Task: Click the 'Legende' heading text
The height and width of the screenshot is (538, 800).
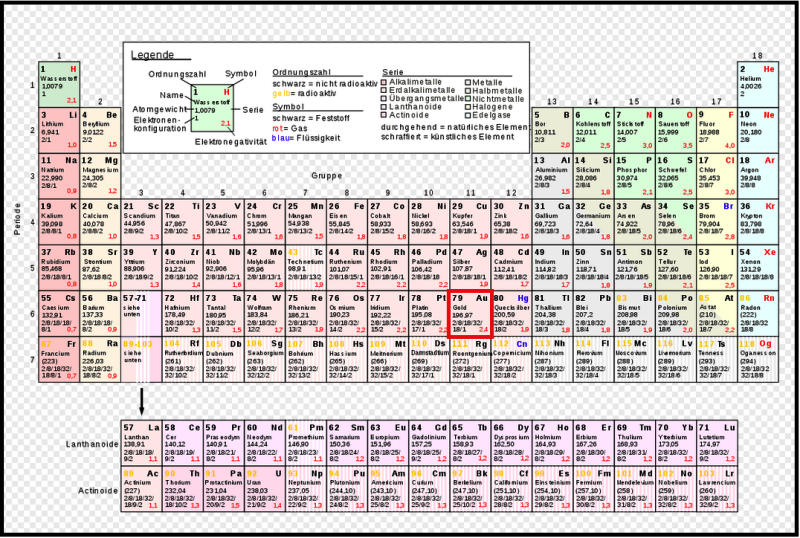Action: coord(153,55)
